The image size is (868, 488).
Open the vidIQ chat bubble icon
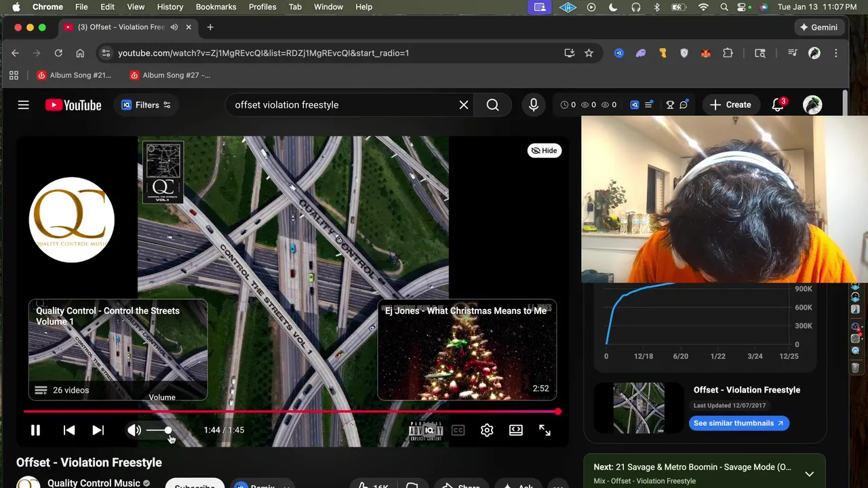coord(684,105)
